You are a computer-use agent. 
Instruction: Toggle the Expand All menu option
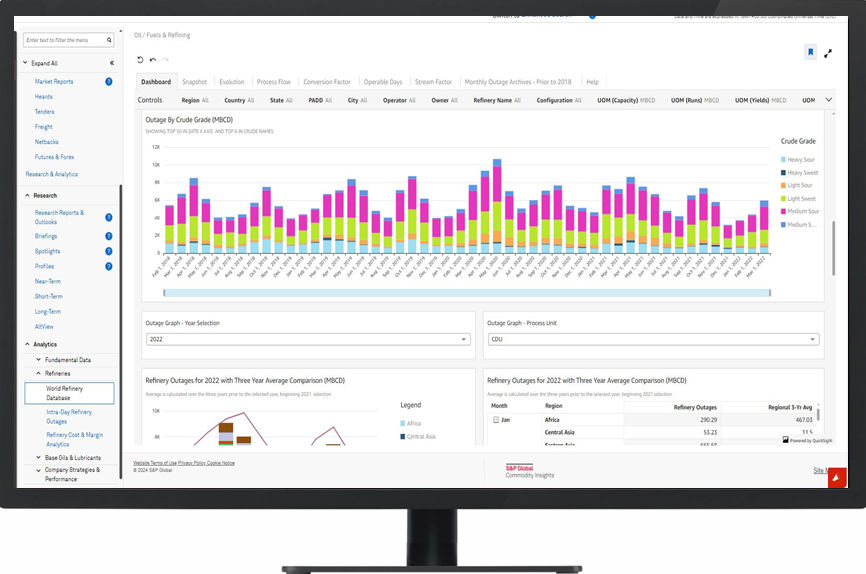44,63
